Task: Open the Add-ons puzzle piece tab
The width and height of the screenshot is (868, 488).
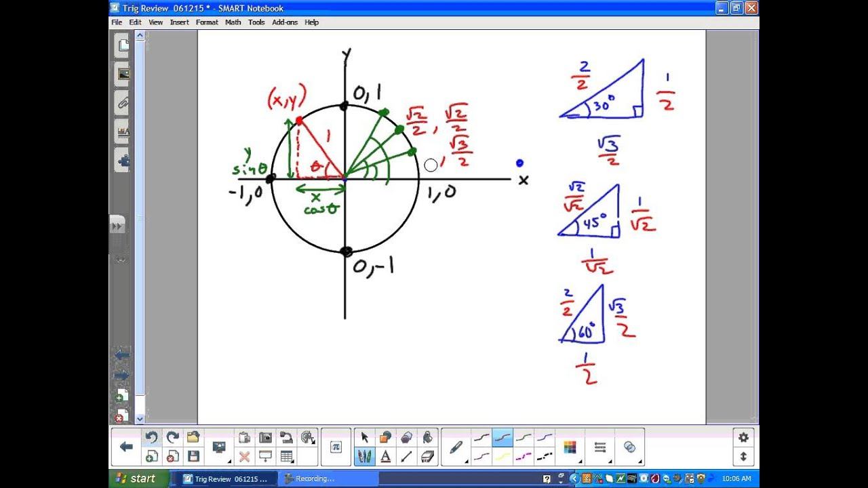Action: [123, 161]
